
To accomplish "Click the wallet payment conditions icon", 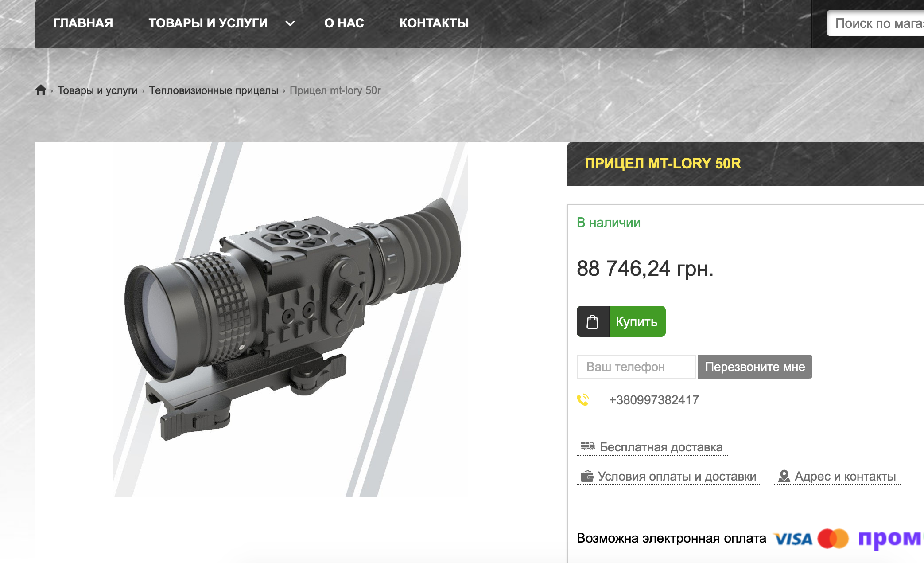I will [587, 476].
